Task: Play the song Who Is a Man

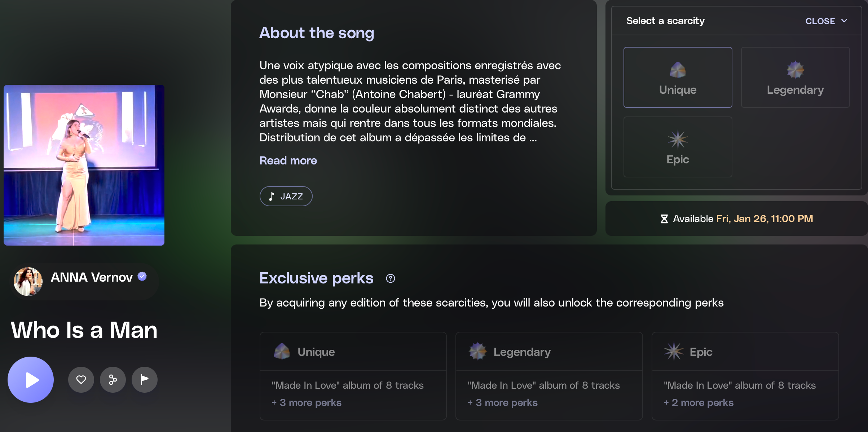Action: [x=31, y=380]
